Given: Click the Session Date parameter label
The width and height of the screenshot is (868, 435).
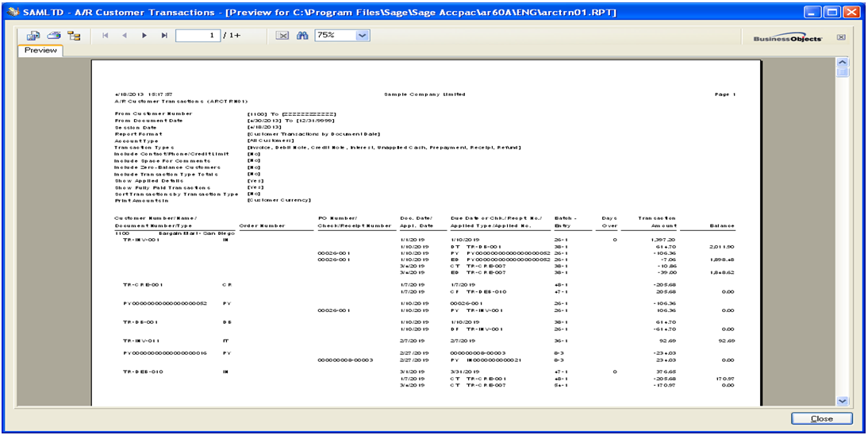Looking at the screenshot, I should pyautogui.click(x=136, y=127).
